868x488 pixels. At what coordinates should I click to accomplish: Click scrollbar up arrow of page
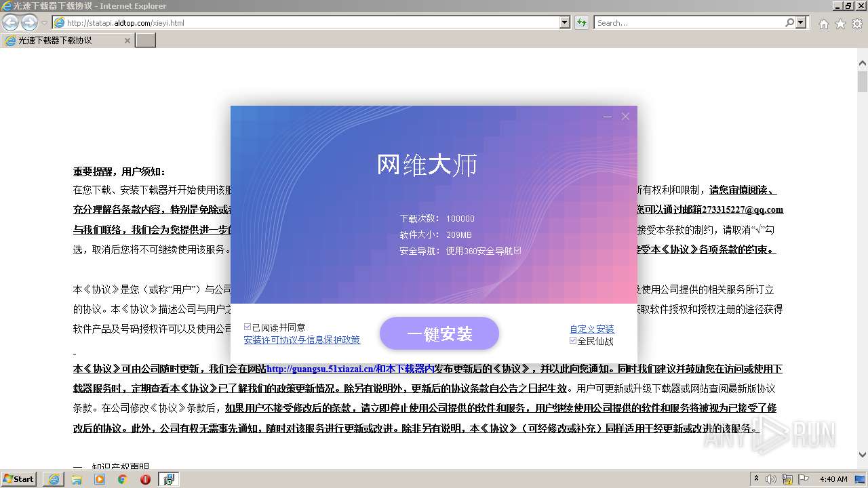[x=863, y=63]
